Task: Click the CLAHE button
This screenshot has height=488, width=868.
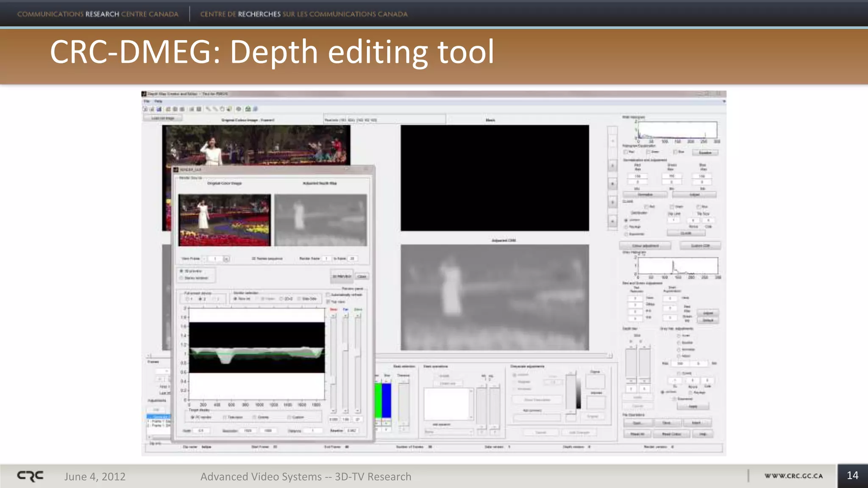Action: 686,233
